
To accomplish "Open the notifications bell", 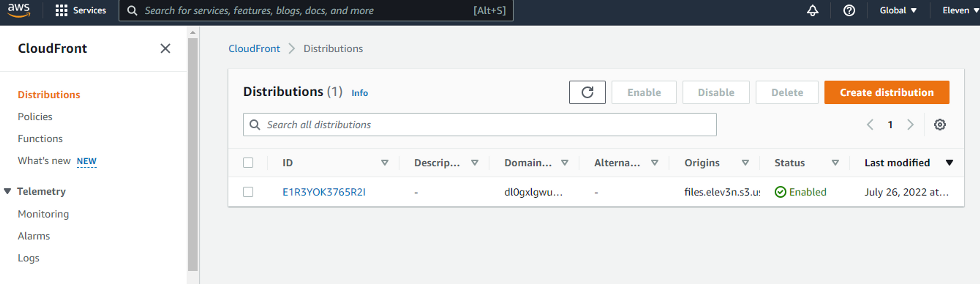I will (812, 10).
